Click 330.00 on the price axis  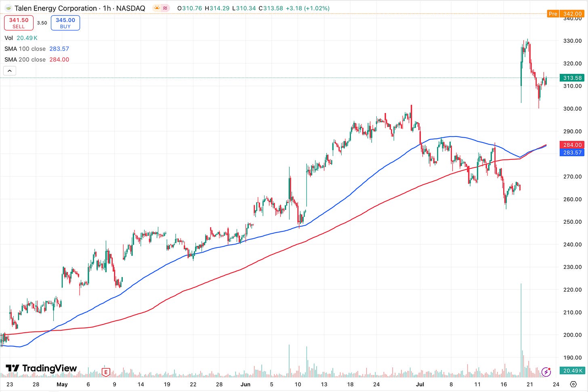click(572, 41)
